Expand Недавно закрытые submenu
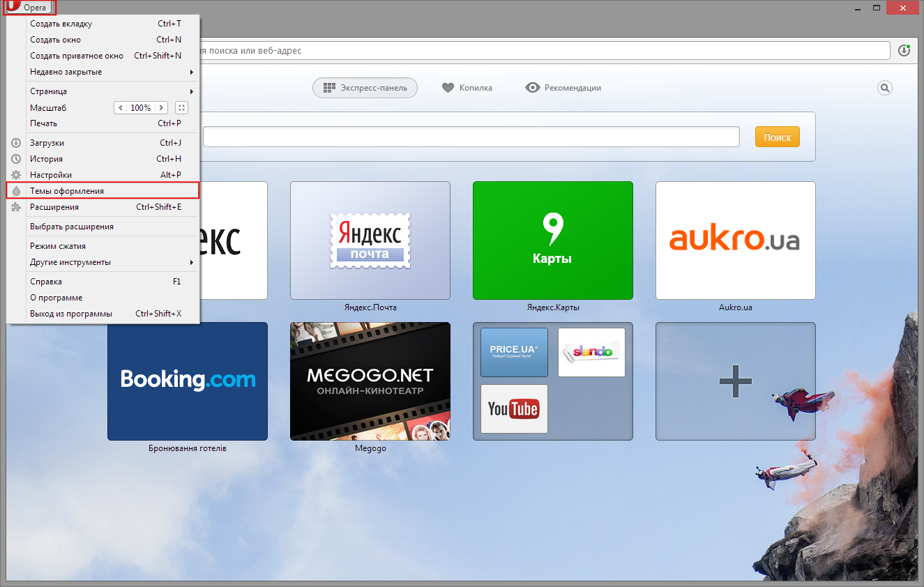The width and height of the screenshot is (924, 587). click(103, 72)
